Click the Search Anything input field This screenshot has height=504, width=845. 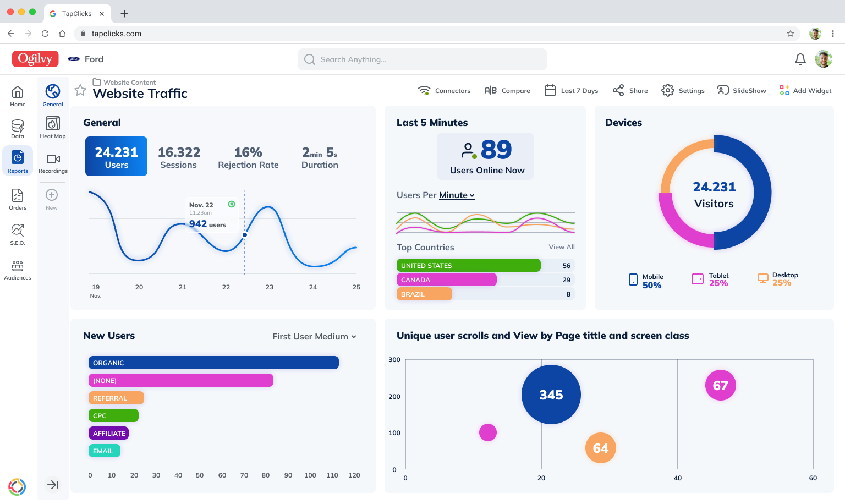click(x=422, y=59)
